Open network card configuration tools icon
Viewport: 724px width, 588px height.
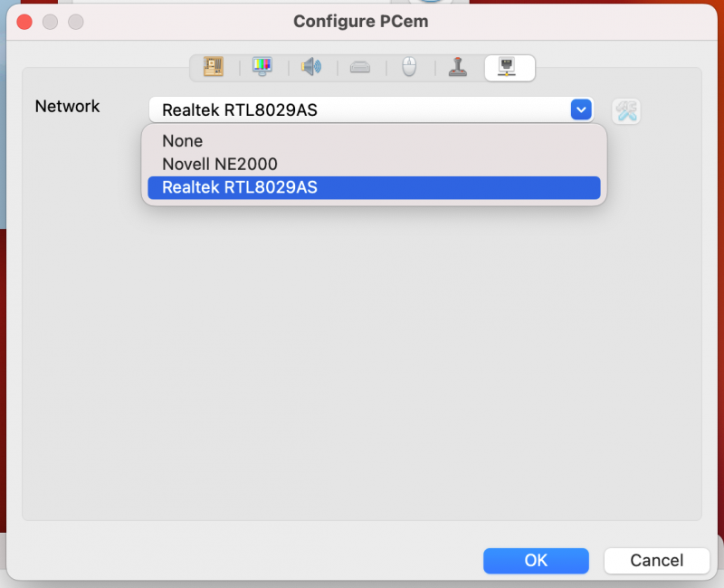[626, 110]
